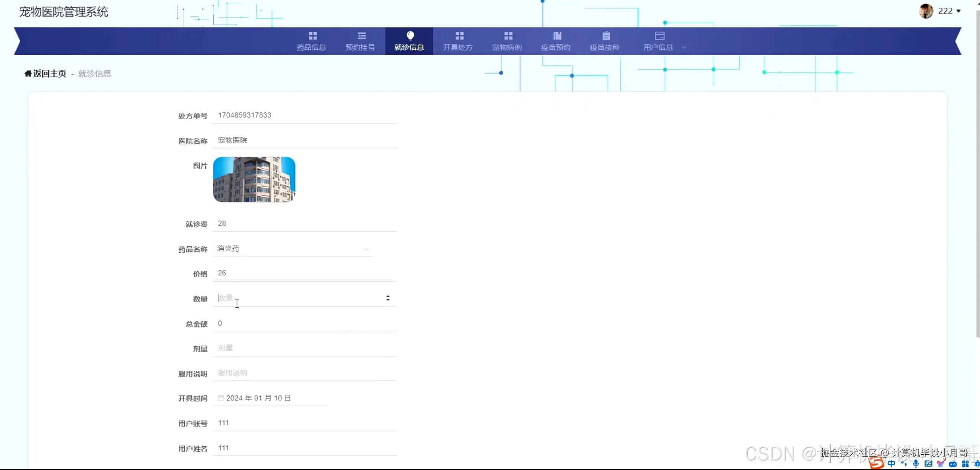The image size is (980, 470).
Task: Go to the 疫苗预约 menu tab
Action: click(x=556, y=41)
